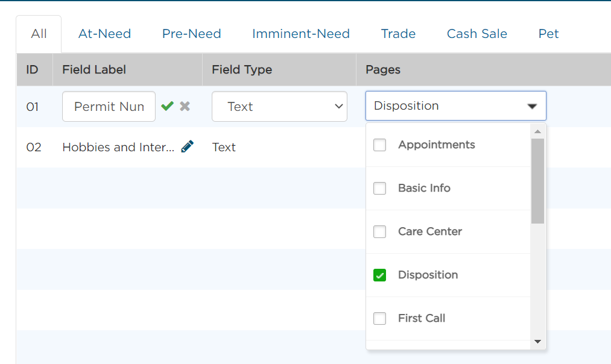Switch to the Imminent-Need tab
Image resolution: width=611 pixels, height=364 pixels.
click(x=301, y=34)
